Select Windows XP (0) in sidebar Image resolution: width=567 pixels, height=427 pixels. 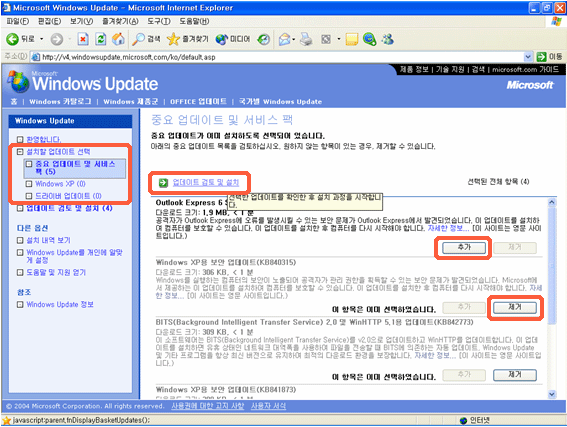(60, 184)
